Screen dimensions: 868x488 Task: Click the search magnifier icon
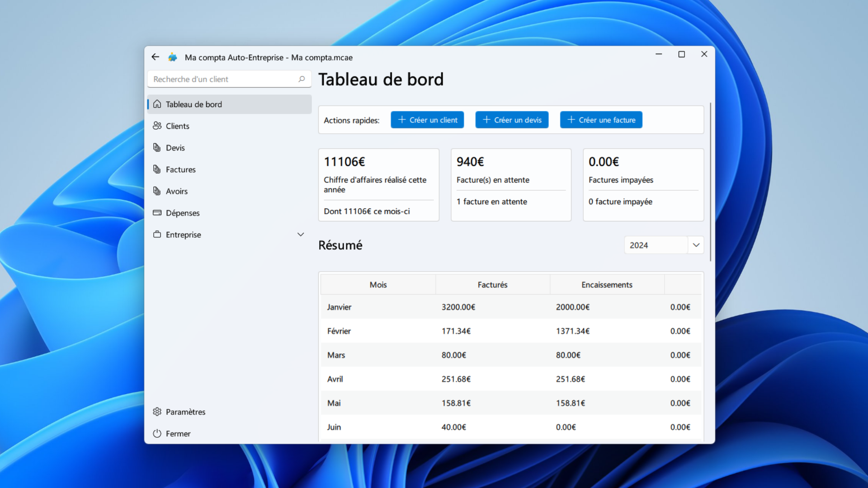301,79
